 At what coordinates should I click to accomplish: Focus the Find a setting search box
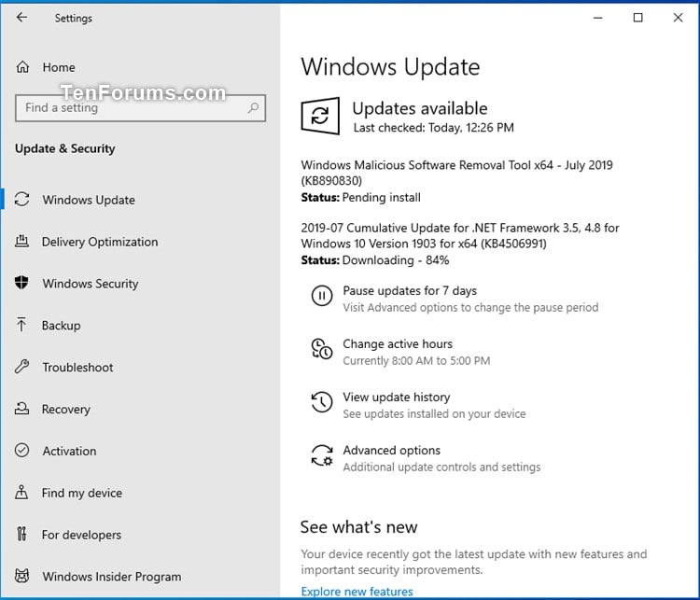[x=140, y=108]
